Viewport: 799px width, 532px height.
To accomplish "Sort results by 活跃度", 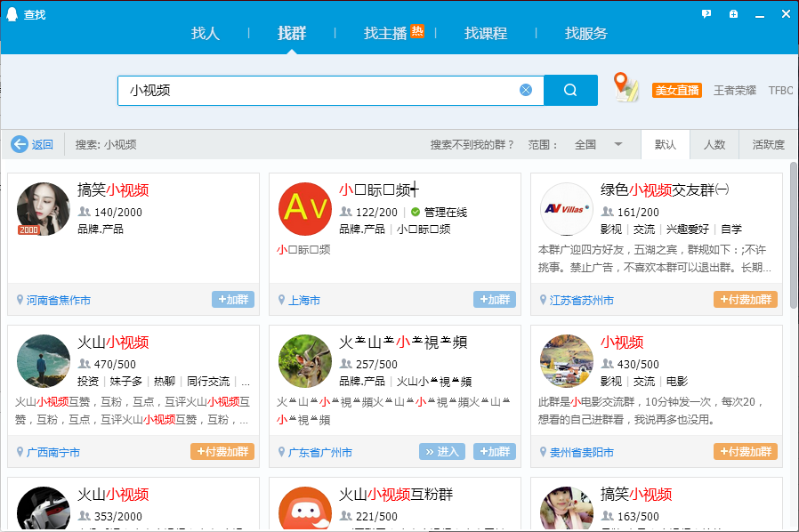I will click(769, 145).
